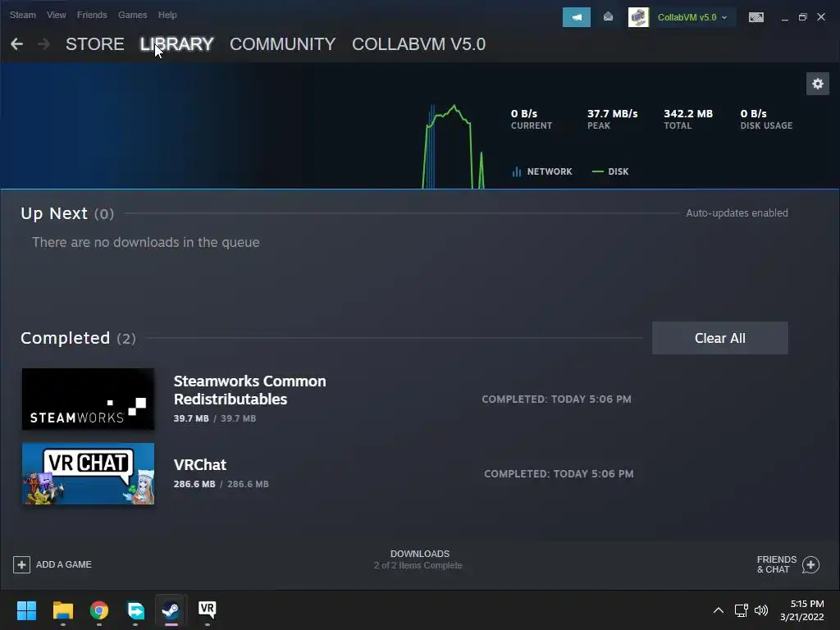Click the Clear All button
840x630 pixels.
tap(720, 338)
